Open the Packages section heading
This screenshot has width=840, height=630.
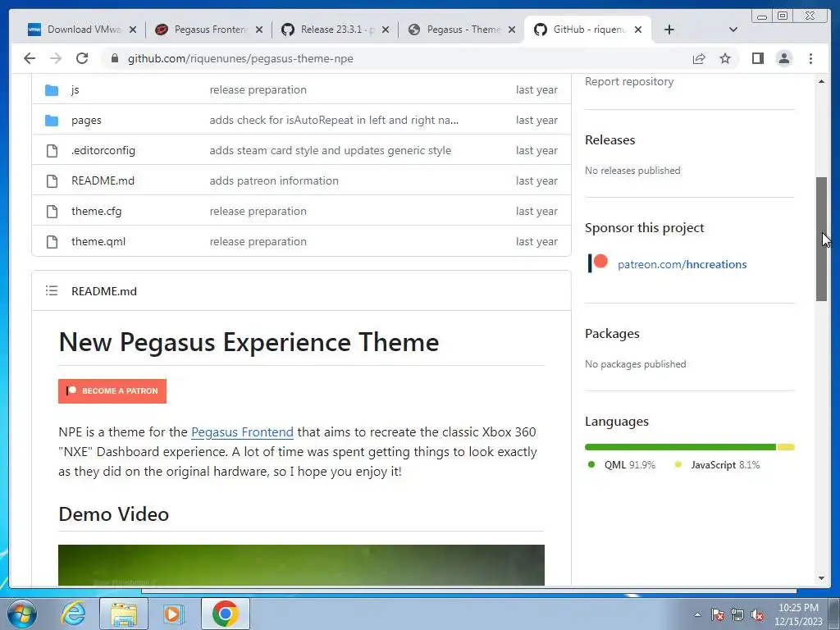[612, 333]
